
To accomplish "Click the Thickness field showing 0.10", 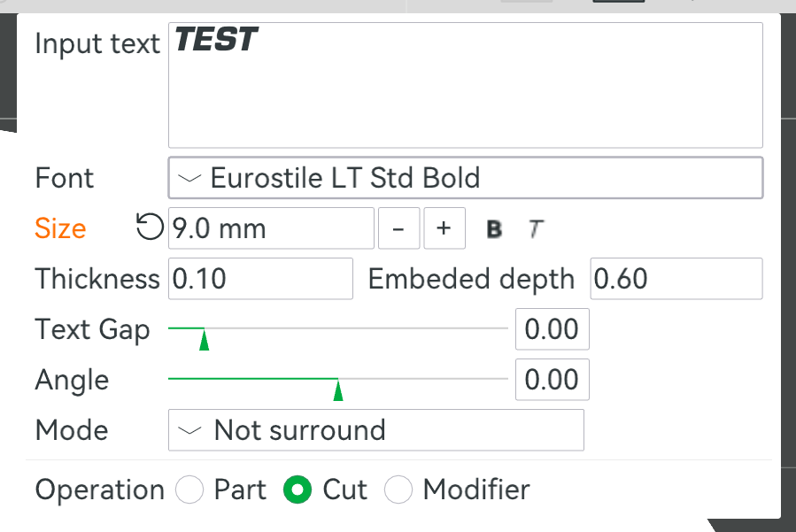I will [x=260, y=279].
